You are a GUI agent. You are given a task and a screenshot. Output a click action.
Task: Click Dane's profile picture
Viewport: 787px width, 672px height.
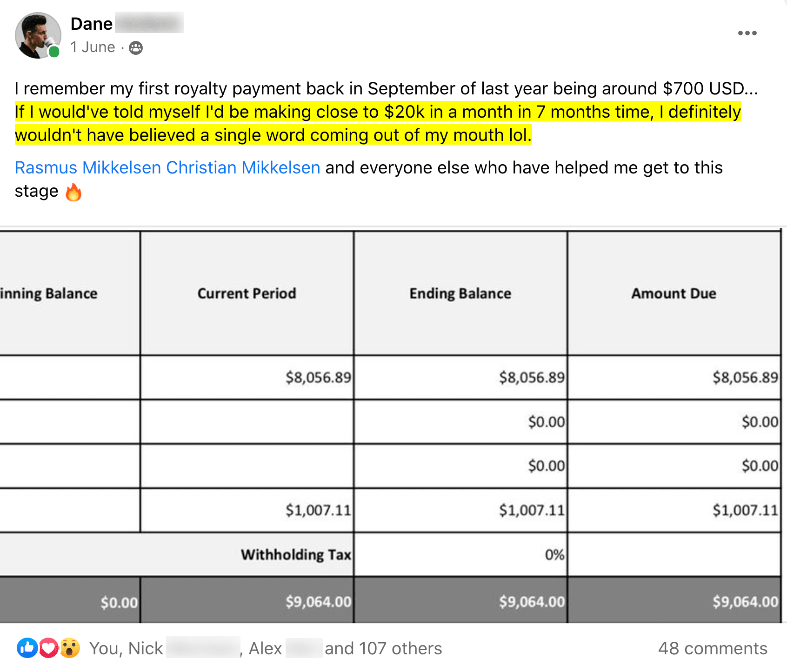pyautogui.click(x=37, y=35)
